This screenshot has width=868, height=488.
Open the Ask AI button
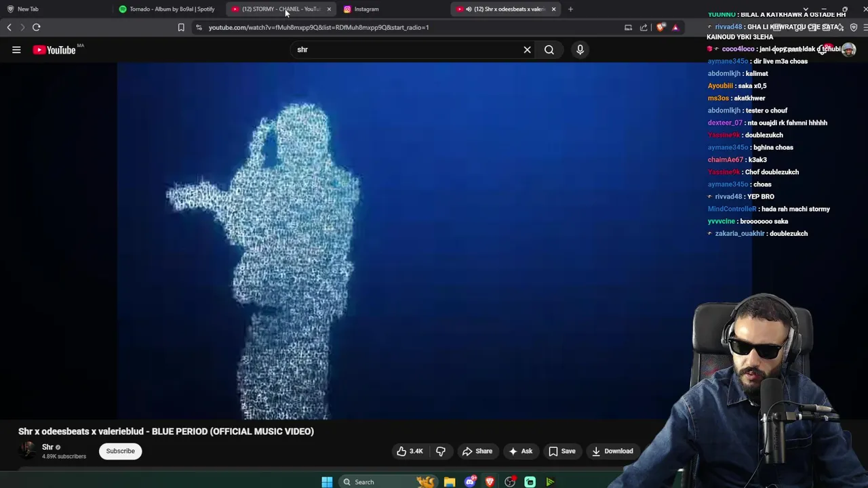tap(520, 451)
